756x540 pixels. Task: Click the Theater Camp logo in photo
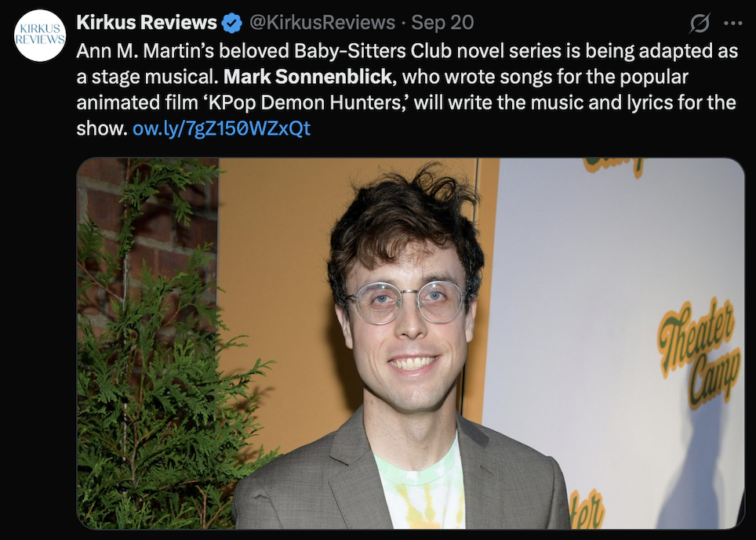click(698, 353)
